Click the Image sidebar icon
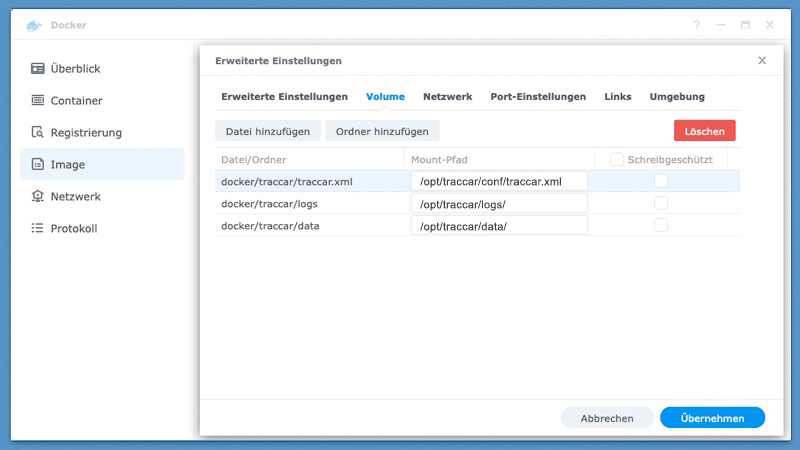Image resolution: width=800 pixels, height=450 pixels. pyautogui.click(x=38, y=165)
